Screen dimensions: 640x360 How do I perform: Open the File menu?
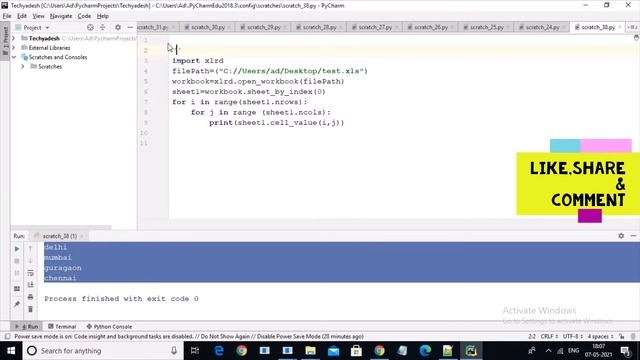point(7,16)
